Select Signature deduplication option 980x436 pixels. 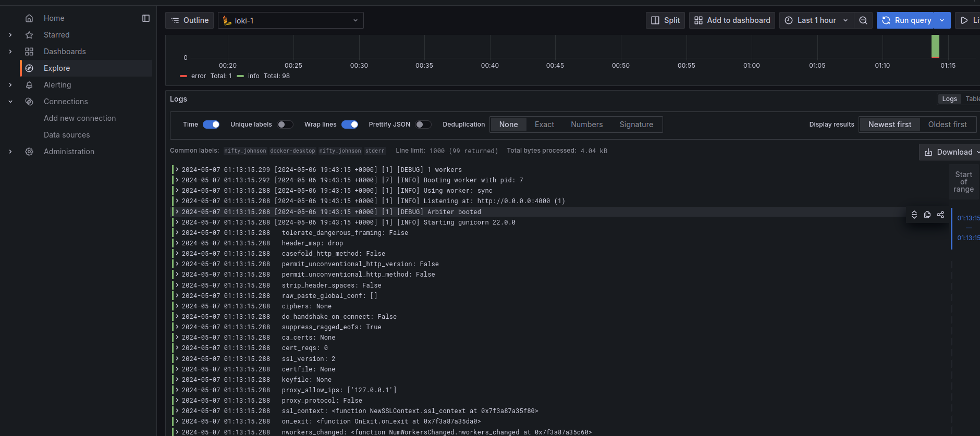pyautogui.click(x=636, y=124)
